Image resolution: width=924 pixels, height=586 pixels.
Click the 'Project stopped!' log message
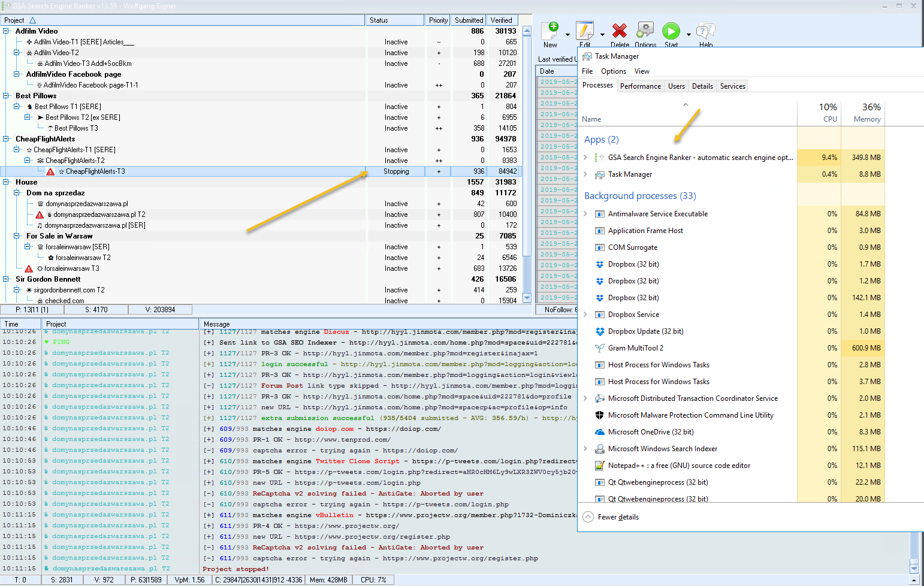tap(235, 569)
